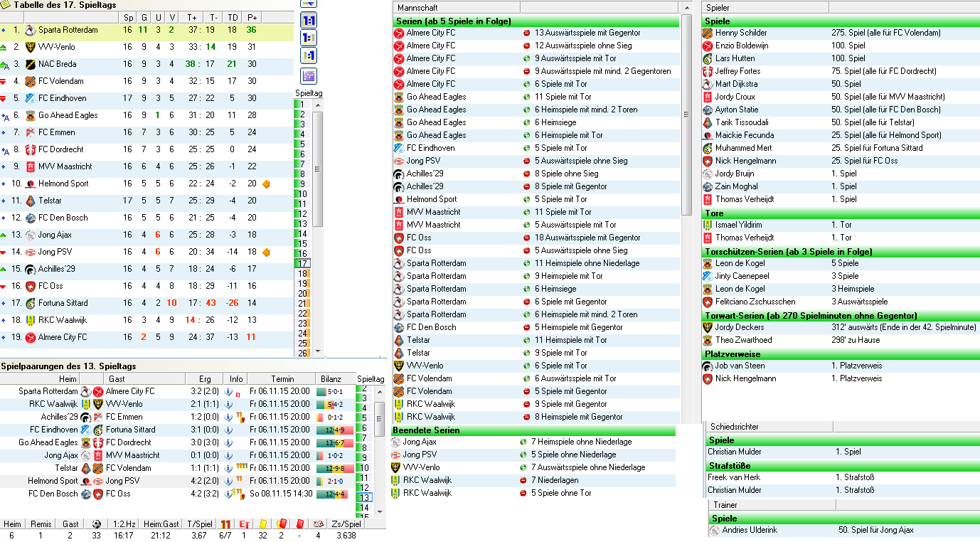Screen dimensions: 980x542
Task: Click the red card icon in statistics header
Action: (300, 524)
